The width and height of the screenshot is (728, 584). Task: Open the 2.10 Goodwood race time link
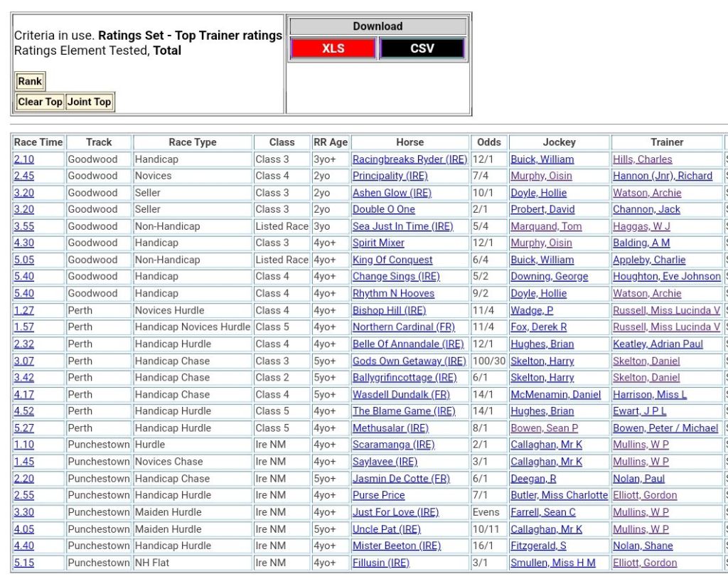pos(23,159)
